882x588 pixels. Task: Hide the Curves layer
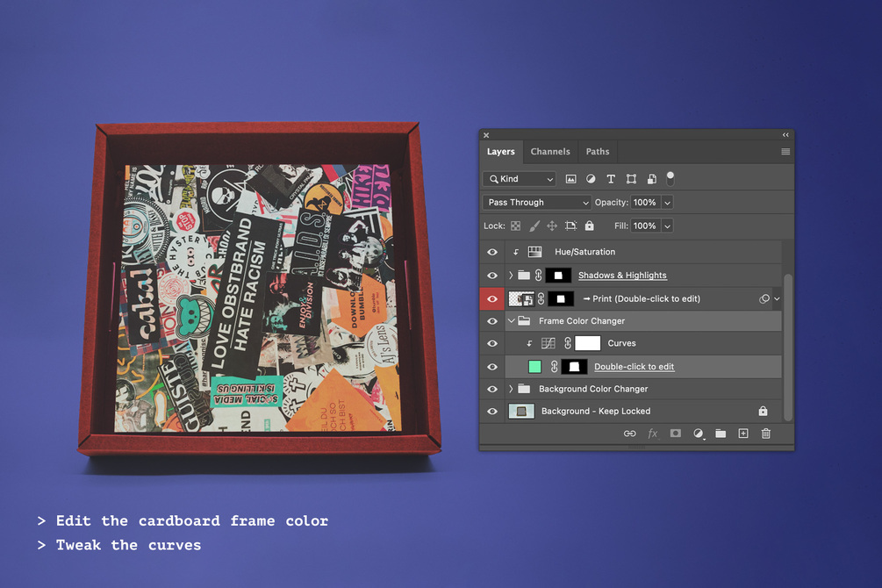click(x=492, y=342)
